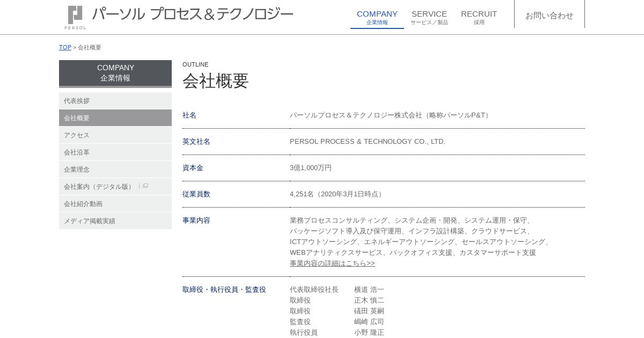644x338 pixels.
Task: Open the RECRUIT 採用 menu
Action: coord(479,17)
